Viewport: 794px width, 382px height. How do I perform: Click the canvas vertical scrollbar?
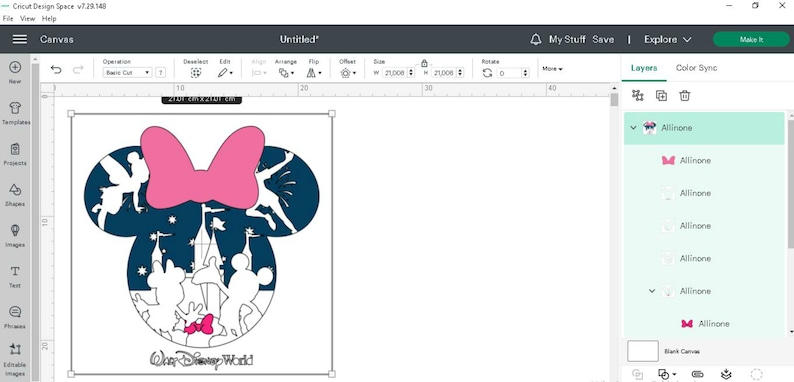614,99
